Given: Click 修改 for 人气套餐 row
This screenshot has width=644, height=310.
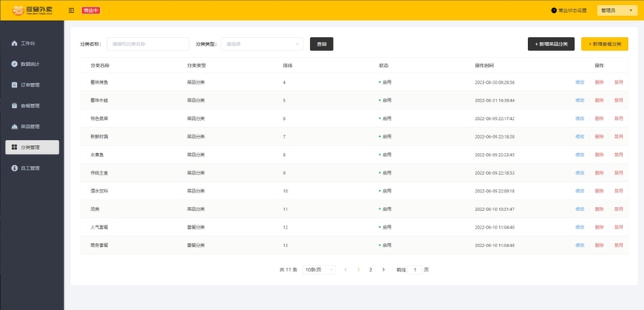Looking at the screenshot, I should pyautogui.click(x=580, y=227).
